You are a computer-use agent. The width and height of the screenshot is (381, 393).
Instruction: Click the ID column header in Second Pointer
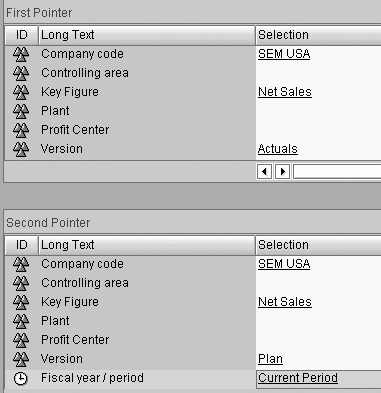click(x=22, y=245)
